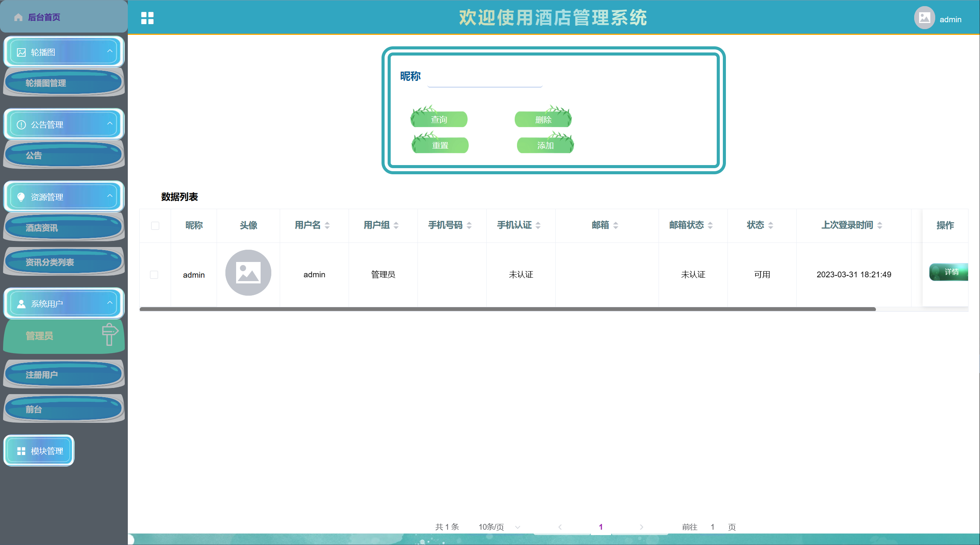Sort by 用户名 column arrows
Screen dimensions: 980x545
(327, 226)
